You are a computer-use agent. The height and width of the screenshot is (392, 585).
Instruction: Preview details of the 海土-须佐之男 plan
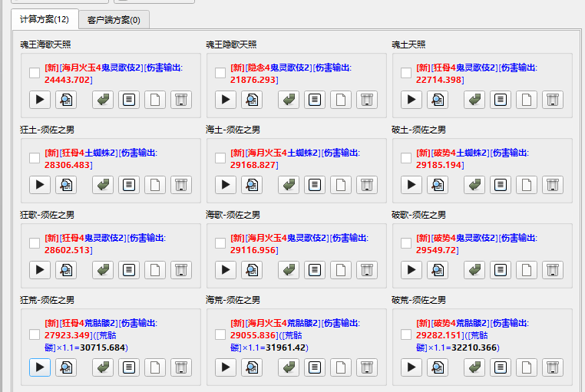[252, 185]
